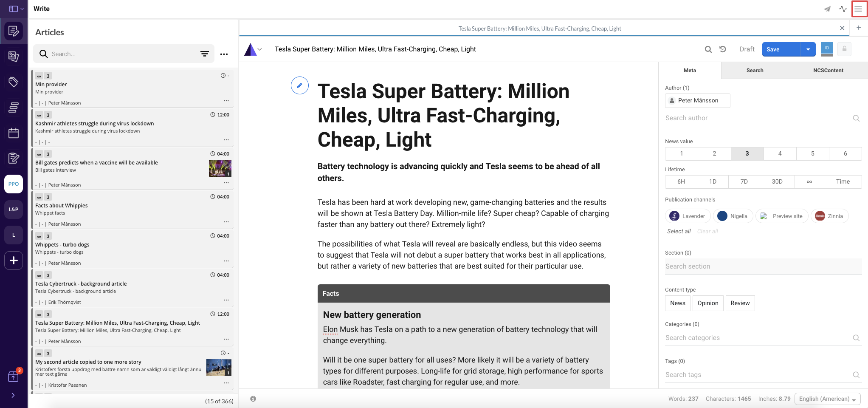Screen dimensions: 868x408
Task: Click the article history revert icon
Action: click(723, 49)
